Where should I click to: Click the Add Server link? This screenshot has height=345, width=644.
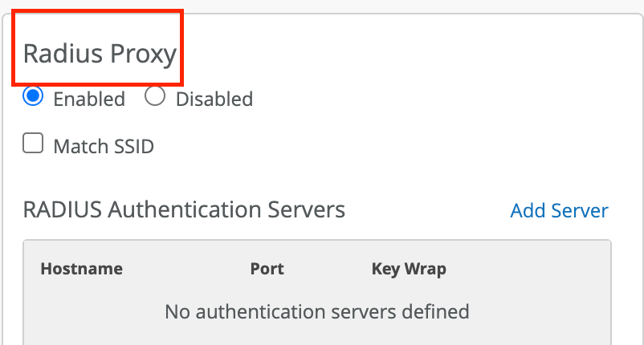click(x=559, y=210)
